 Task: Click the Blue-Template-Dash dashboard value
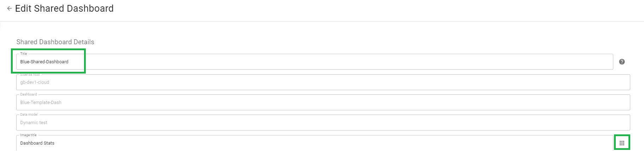(x=41, y=103)
